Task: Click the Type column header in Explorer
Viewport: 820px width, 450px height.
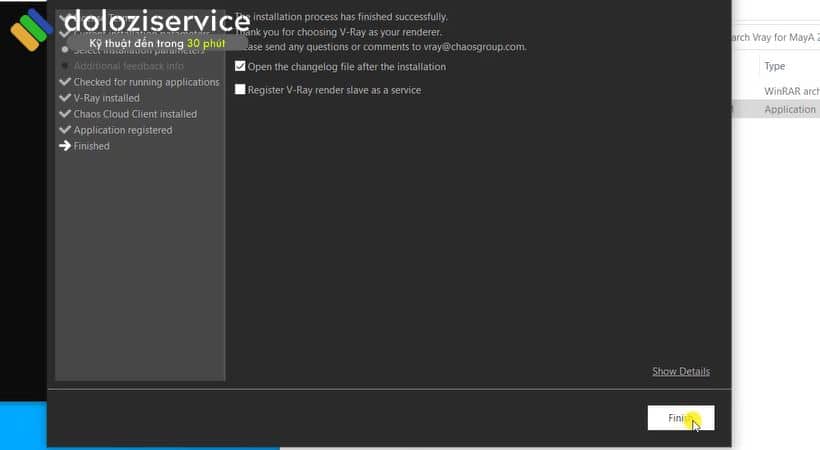Action: [x=775, y=66]
